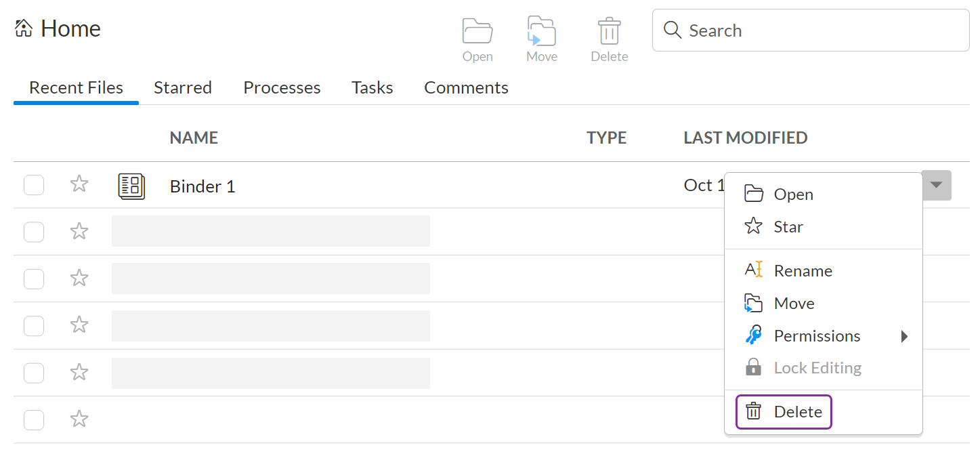Viewport: 980px width, 454px height.
Task: Select Star in the context menu
Action: [788, 226]
